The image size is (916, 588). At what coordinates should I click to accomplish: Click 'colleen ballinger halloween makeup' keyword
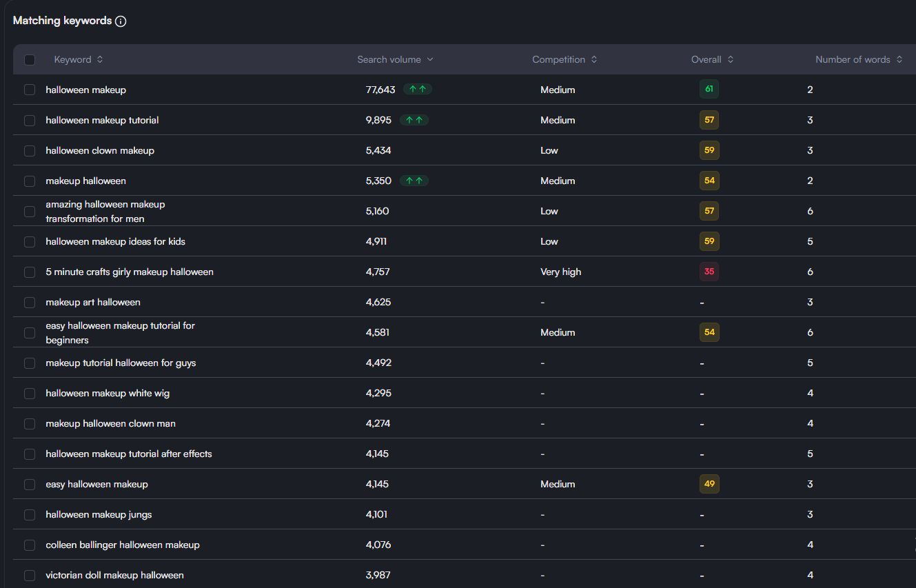123,545
